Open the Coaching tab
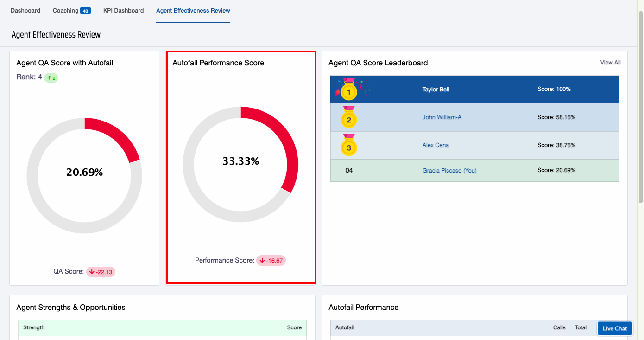 click(65, 10)
